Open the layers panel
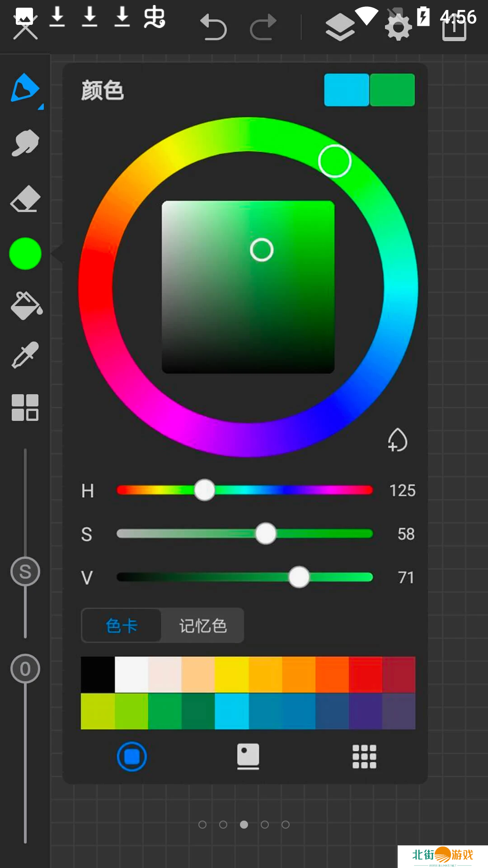The image size is (488, 868). coord(340,27)
